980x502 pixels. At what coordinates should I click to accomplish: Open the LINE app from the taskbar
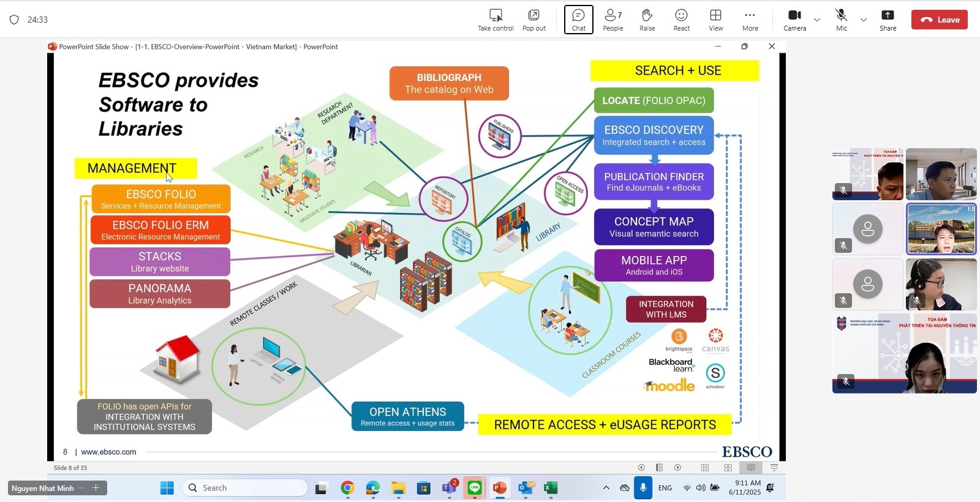[x=475, y=488]
